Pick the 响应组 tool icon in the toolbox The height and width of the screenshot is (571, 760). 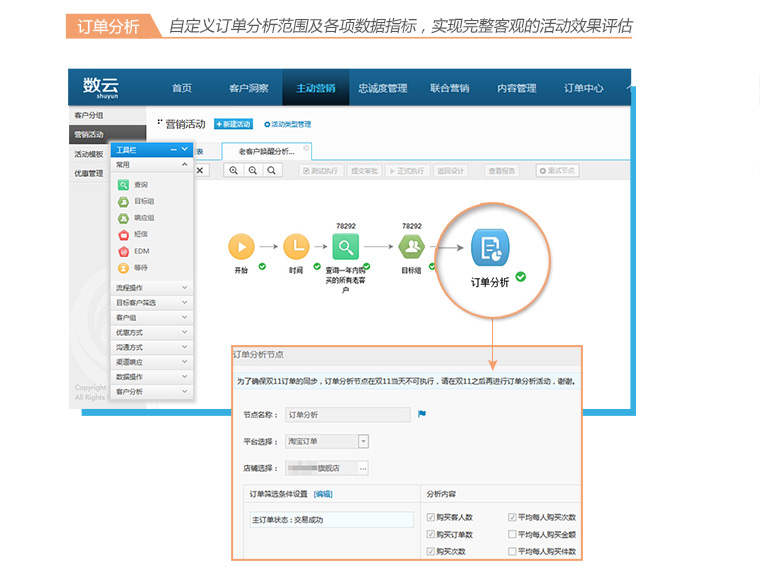point(124,218)
